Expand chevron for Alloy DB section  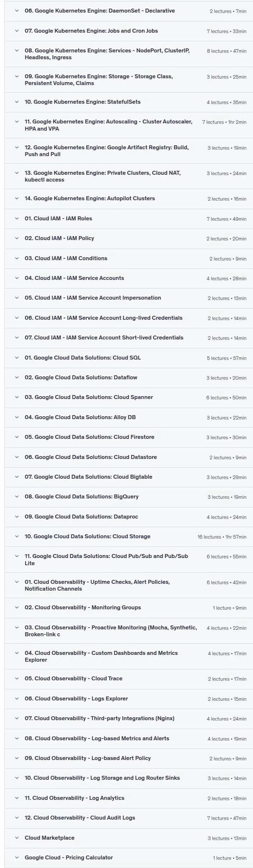pos(17,417)
